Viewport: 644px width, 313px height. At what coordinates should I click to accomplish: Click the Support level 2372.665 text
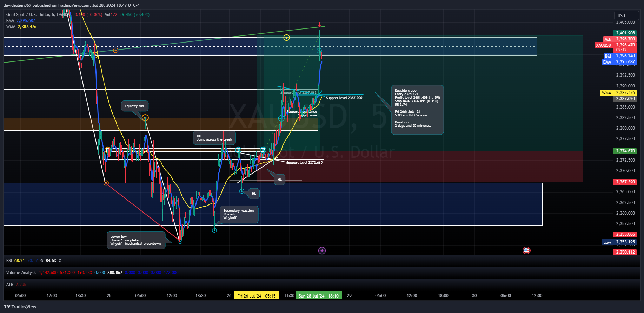point(304,163)
